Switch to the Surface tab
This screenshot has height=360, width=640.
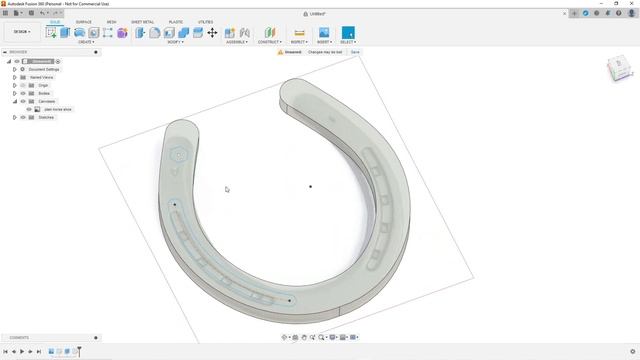[84, 22]
